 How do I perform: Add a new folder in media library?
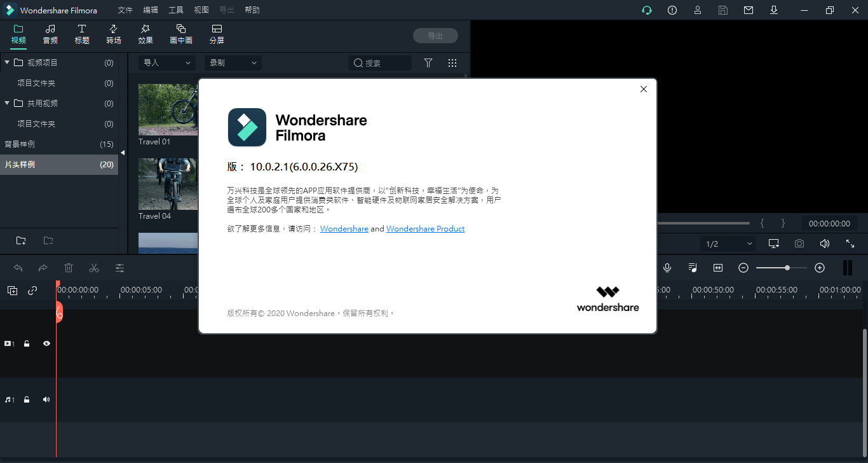coord(21,240)
